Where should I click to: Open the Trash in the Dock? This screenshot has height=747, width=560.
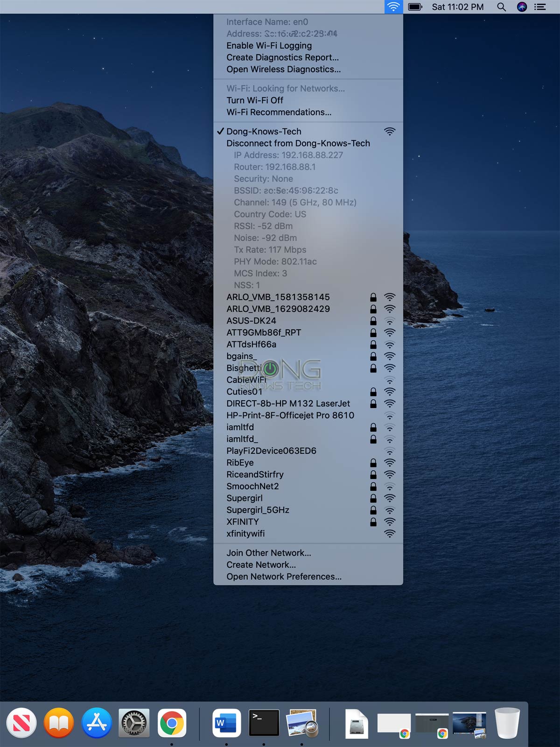(507, 723)
